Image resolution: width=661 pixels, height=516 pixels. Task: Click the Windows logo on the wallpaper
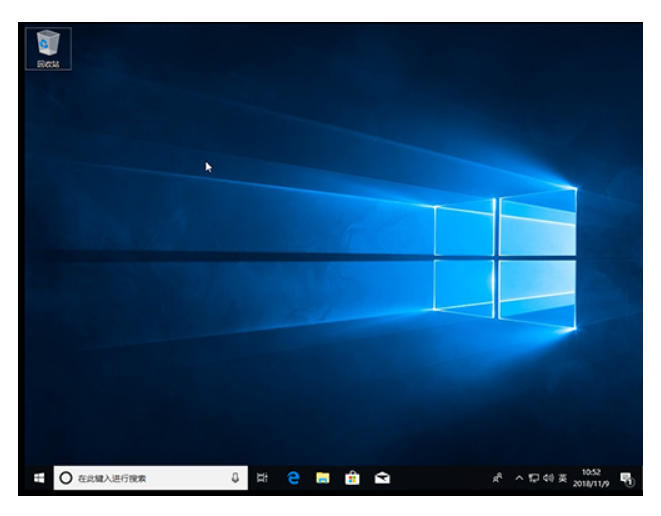point(505,258)
